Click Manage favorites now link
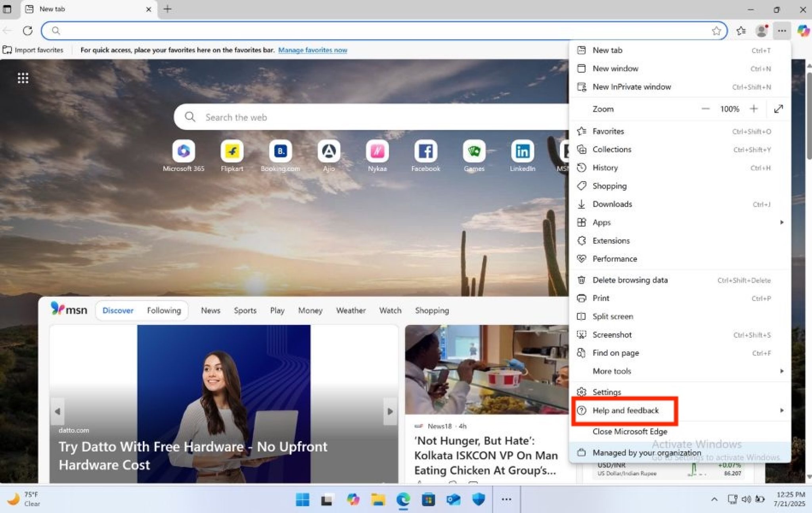Screen dimensions: 812x513 [x=312, y=50]
